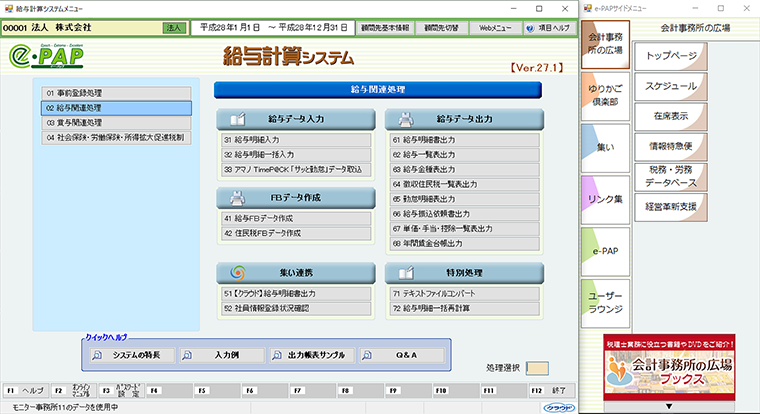Image resolution: width=760 pixels, height=414 pixels.
Task: Click 顧問先基本情報 toolbar button
Action: 385,28
